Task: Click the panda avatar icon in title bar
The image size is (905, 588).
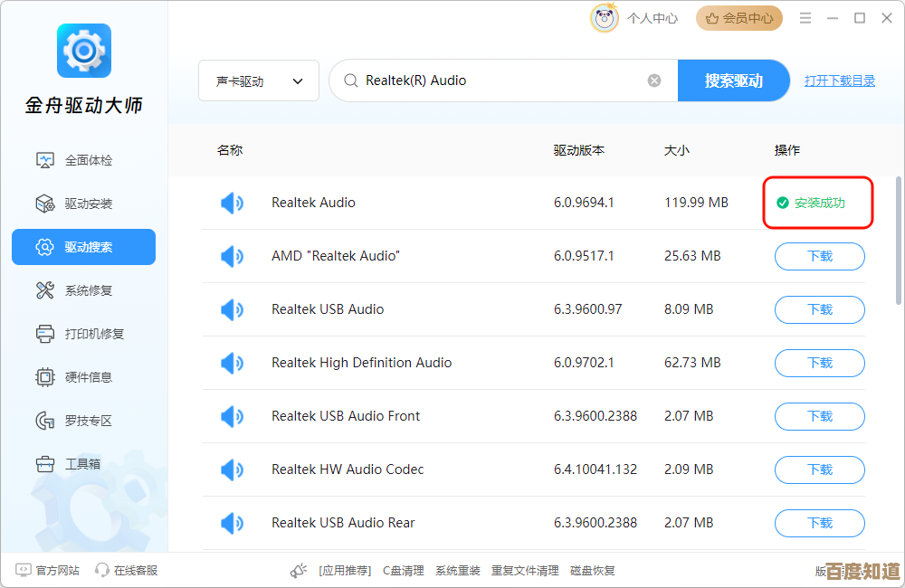Action: pyautogui.click(x=604, y=18)
